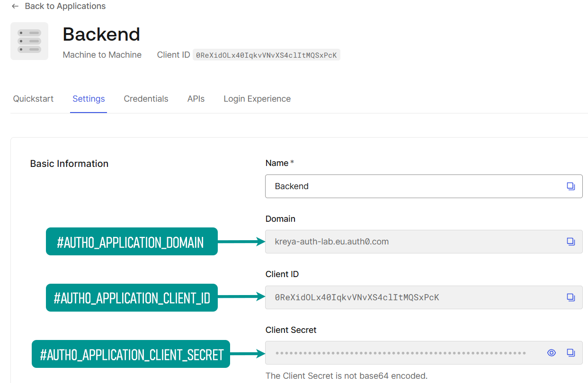Go to the APIs tab
The height and width of the screenshot is (383, 588).
click(196, 99)
